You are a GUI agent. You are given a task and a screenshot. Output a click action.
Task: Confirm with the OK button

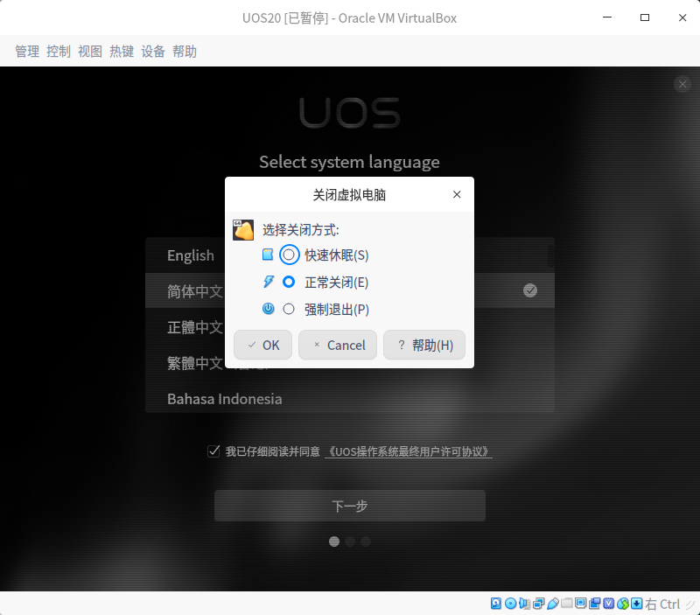click(x=263, y=345)
